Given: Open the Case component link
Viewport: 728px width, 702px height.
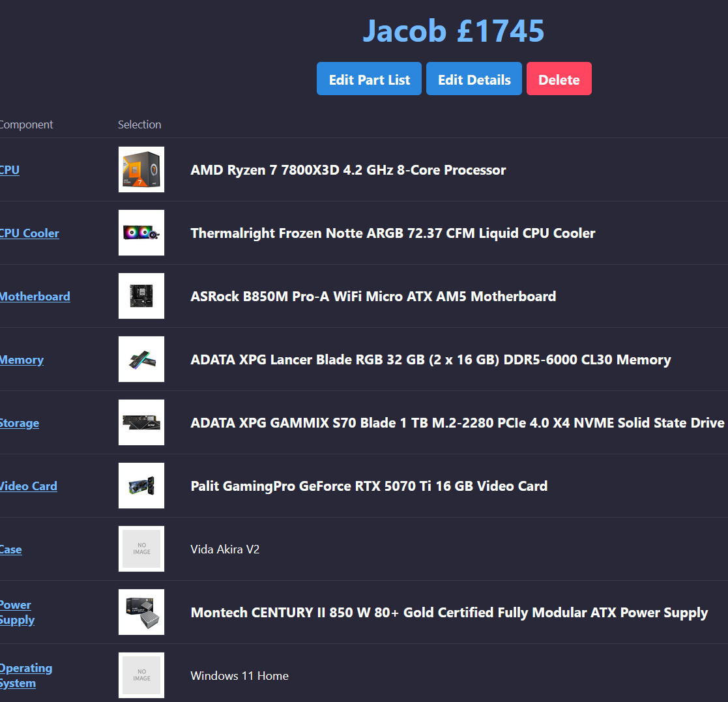Looking at the screenshot, I should click(x=10, y=549).
